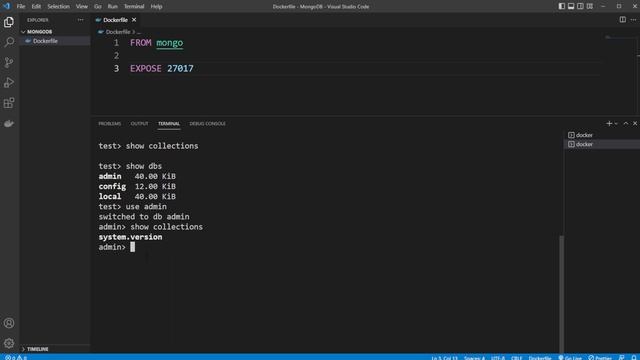Screen dimensions: 640x360
Task: Change language mode via Dockerfile status
Action: coord(540,358)
